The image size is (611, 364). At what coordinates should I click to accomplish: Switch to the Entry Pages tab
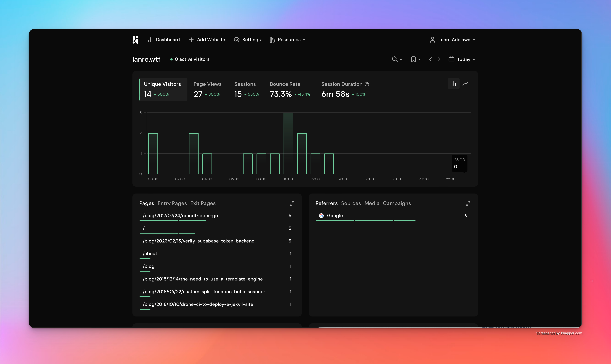(x=172, y=203)
